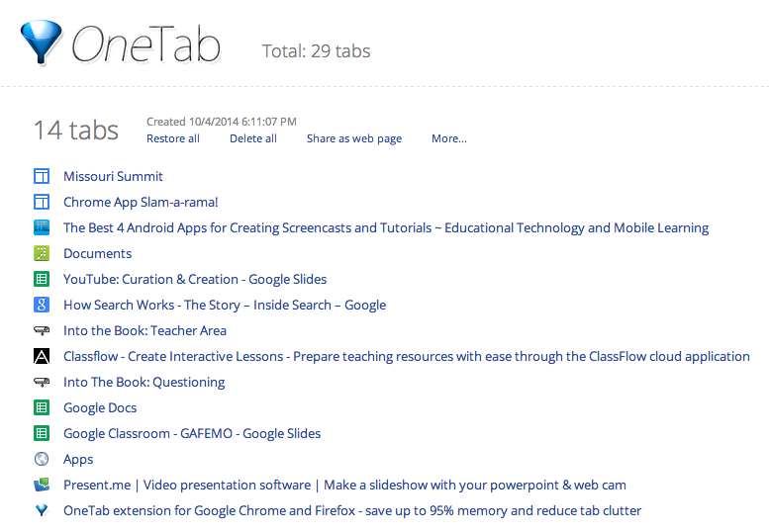Open Best 4 Android Apps article link
Image resolution: width=769 pixels, height=532 pixels.
coord(386,227)
